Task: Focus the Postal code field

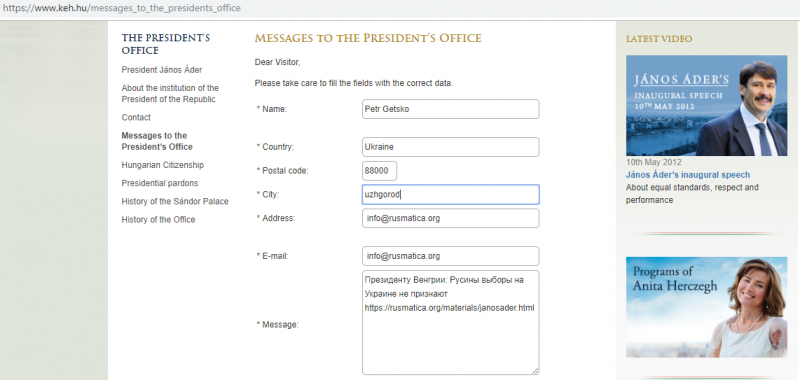Action: (380, 171)
